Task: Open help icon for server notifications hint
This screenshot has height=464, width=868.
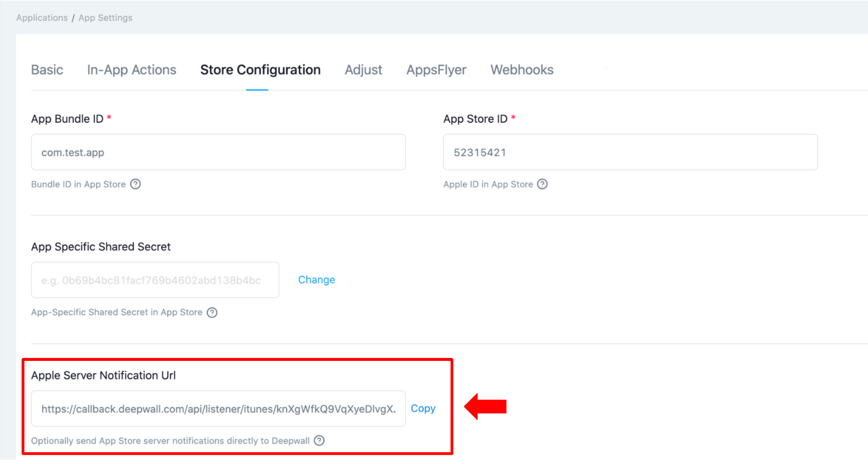Action: pyautogui.click(x=319, y=440)
